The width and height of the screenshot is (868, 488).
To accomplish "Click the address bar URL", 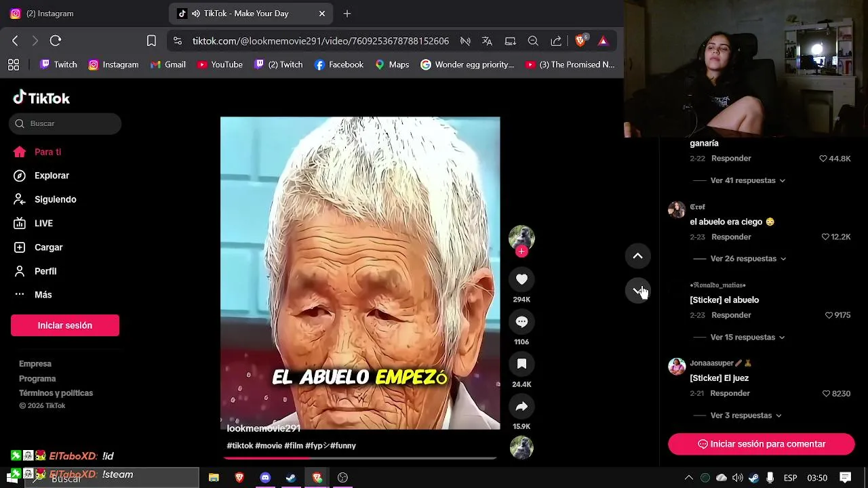I will point(321,41).
